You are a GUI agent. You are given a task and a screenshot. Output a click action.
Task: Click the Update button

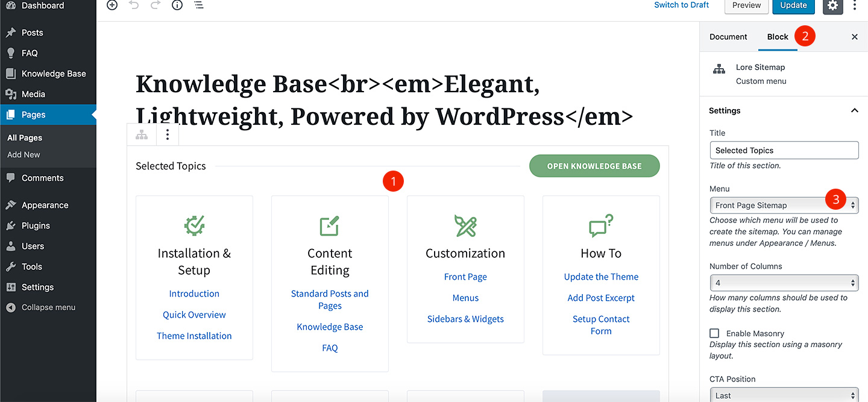tap(793, 5)
